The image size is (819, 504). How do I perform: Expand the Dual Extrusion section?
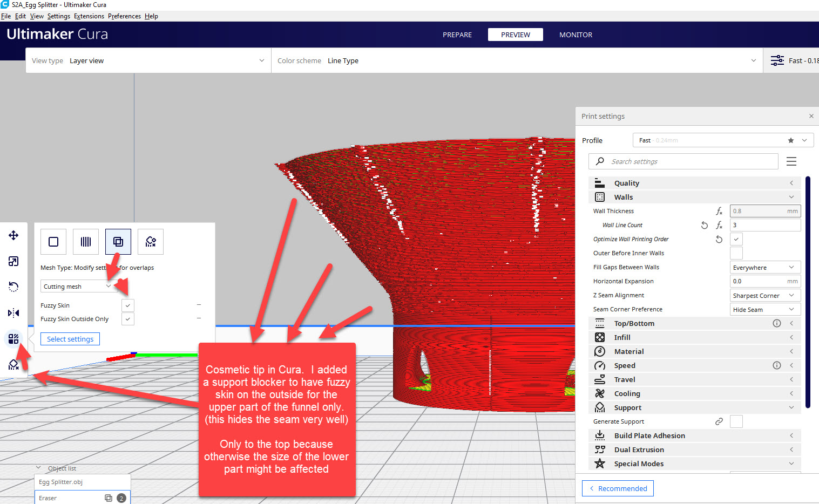point(694,449)
